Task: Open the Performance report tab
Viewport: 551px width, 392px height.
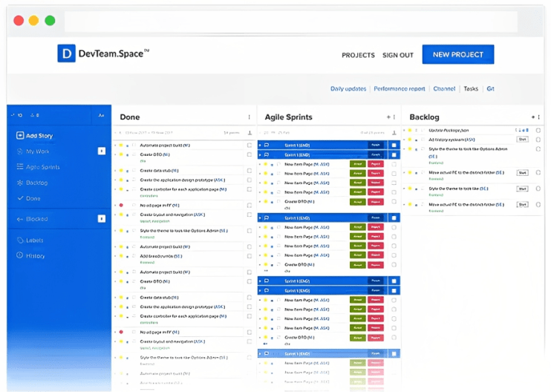Action: point(400,88)
